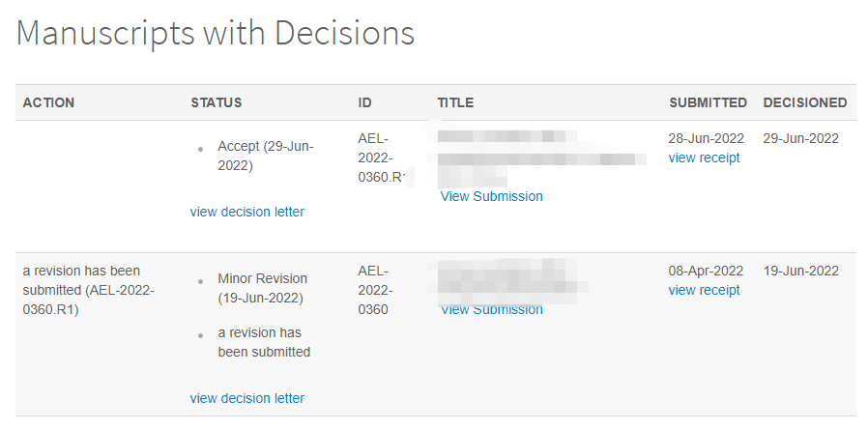Click the ID column header

[x=364, y=103]
